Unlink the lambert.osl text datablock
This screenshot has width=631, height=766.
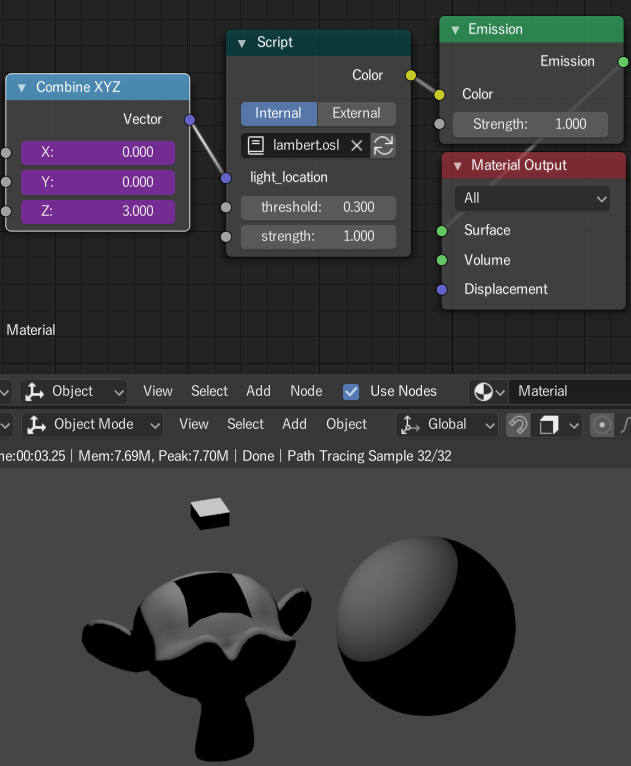point(357,146)
